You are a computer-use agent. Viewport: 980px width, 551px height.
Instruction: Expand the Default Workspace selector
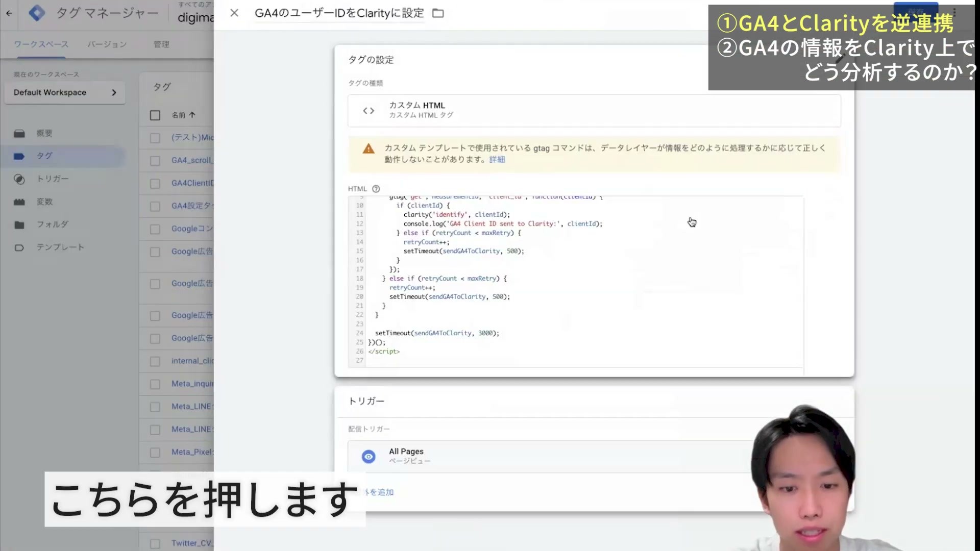pyautogui.click(x=65, y=92)
